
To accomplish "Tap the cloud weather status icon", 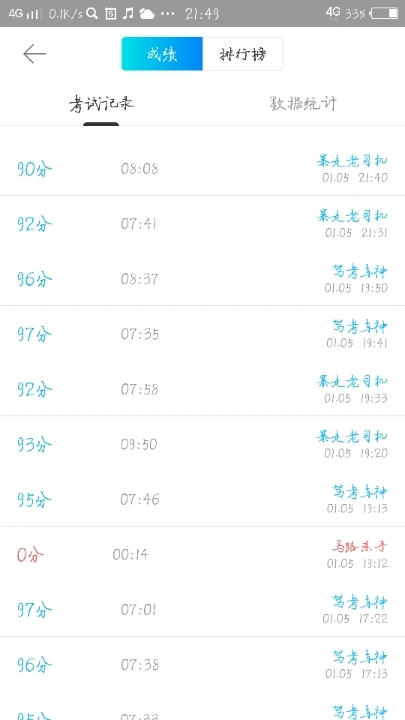I will (147, 14).
